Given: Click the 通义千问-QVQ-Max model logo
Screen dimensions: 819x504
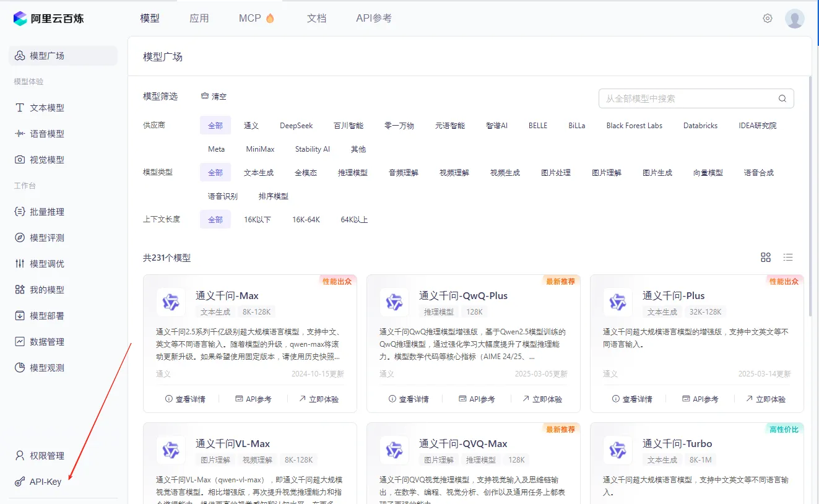Looking at the screenshot, I should click(394, 450).
